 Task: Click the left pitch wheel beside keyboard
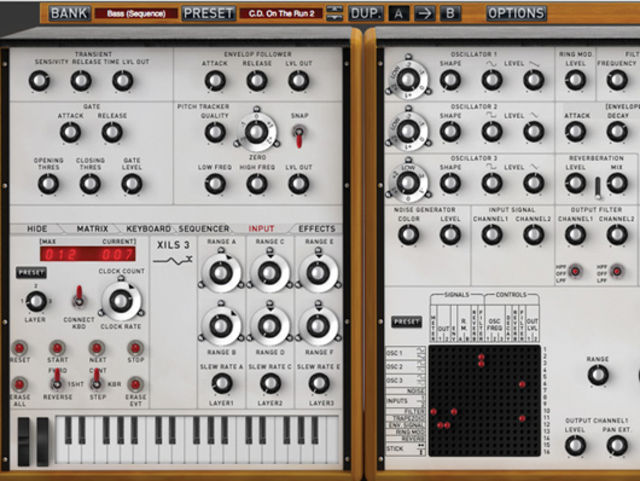coord(23,441)
